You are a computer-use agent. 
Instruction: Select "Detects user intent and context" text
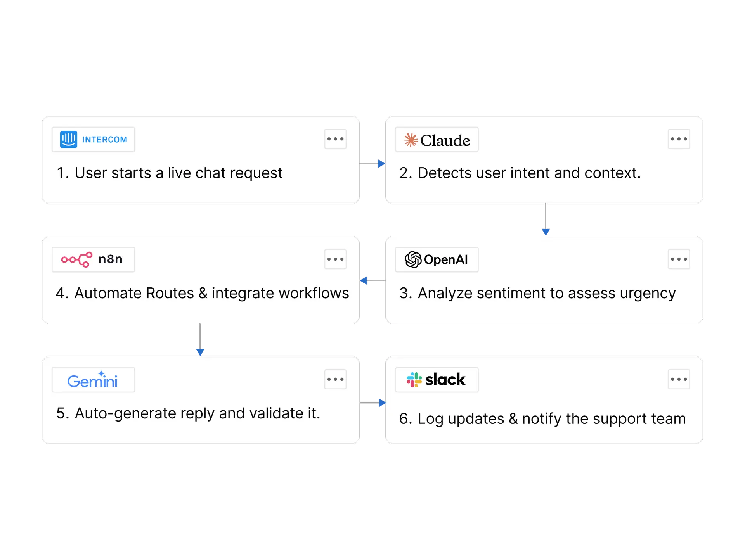520,173
